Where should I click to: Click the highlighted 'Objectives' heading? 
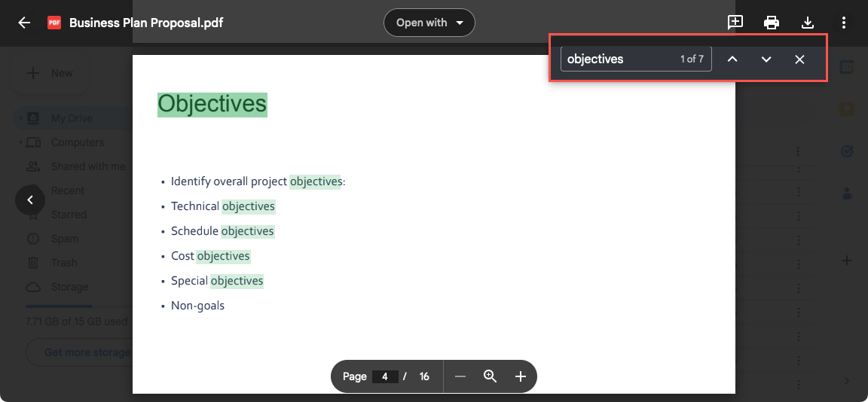(212, 105)
